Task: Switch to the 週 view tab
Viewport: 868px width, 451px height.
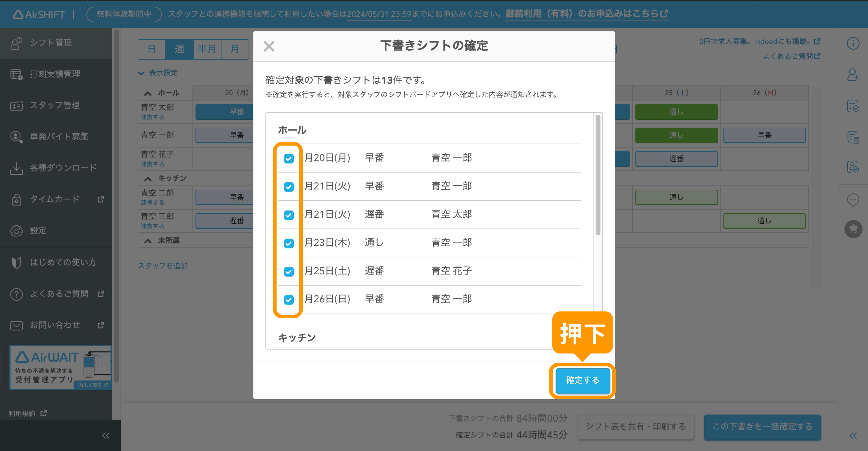Action: pos(179,49)
